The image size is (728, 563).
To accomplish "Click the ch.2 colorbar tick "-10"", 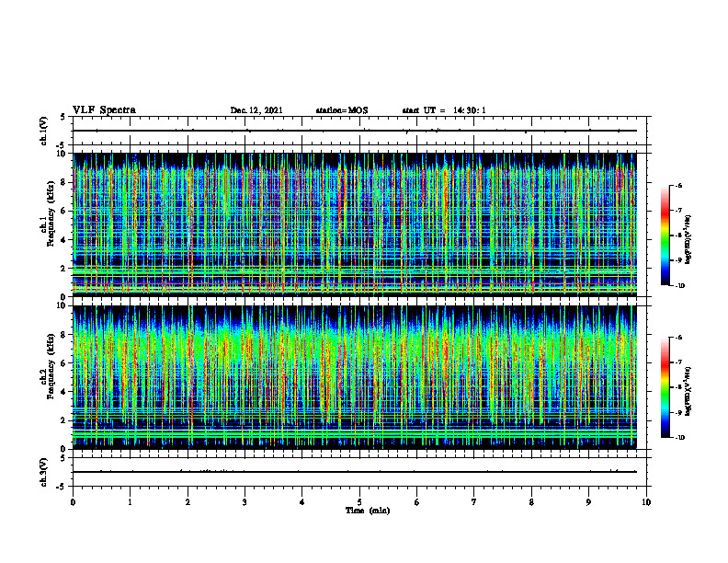I will coord(680,438).
